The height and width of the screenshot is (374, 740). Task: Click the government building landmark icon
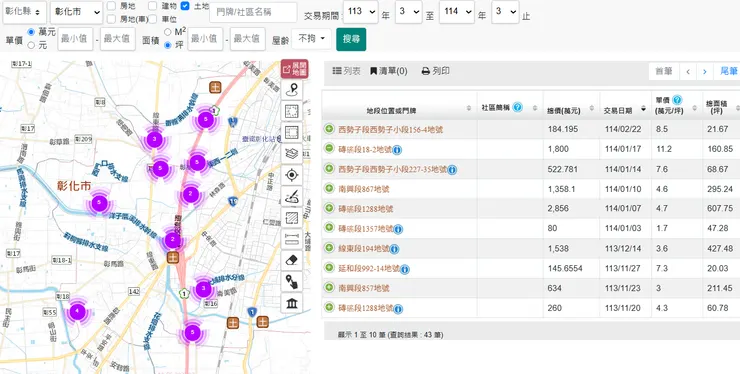pos(292,303)
